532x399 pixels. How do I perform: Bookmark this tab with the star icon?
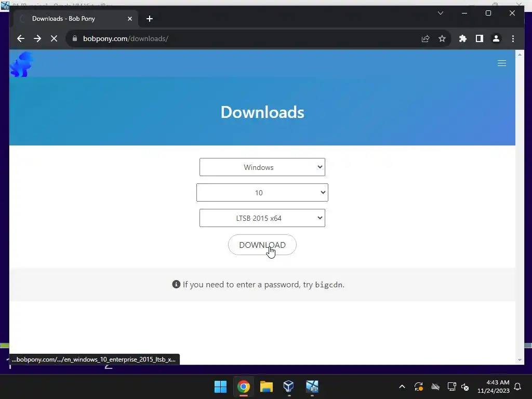(442, 38)
